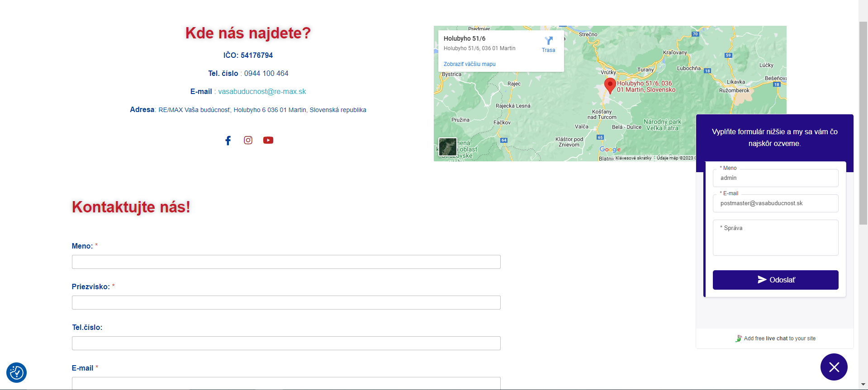This screenshot has width=868, height=390.
Task: Click the vasabuducnost@re-max.sk email link
Action: (262, 92)
